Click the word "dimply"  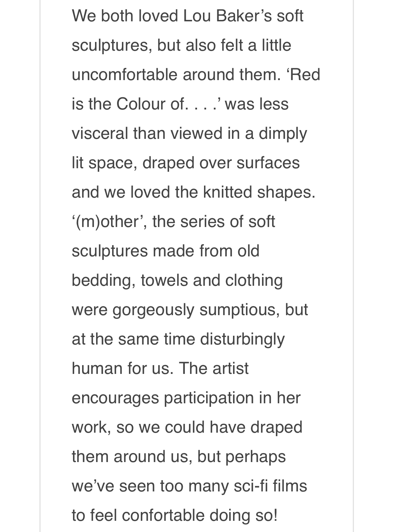[x=283, y=134]
